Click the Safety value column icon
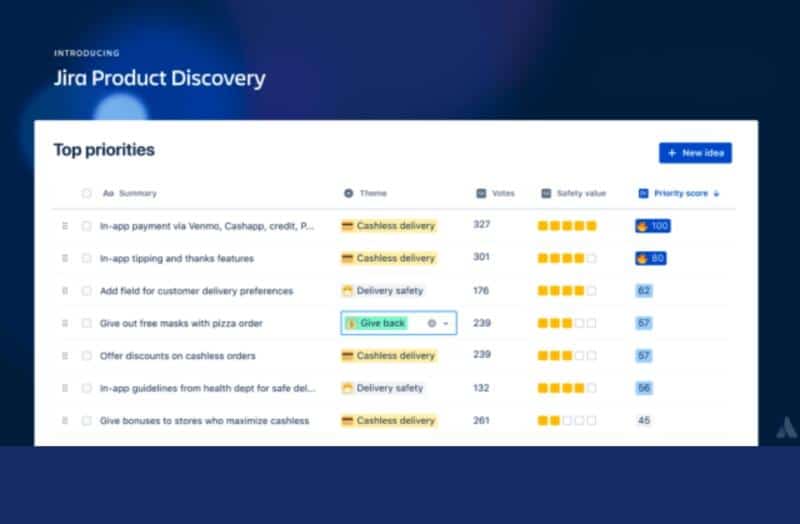 point(546,193)
